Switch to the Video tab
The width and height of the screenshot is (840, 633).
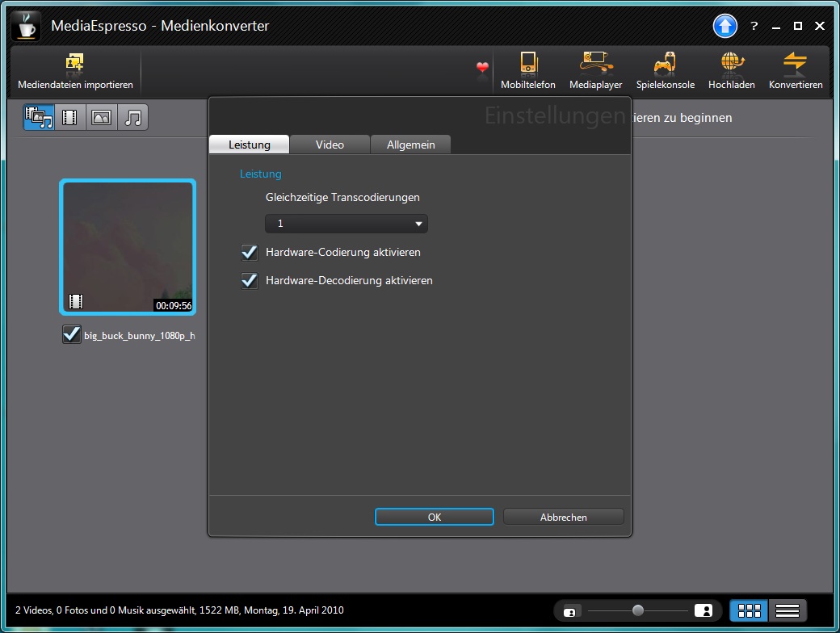pyautogui.click(x=330, y=145)
